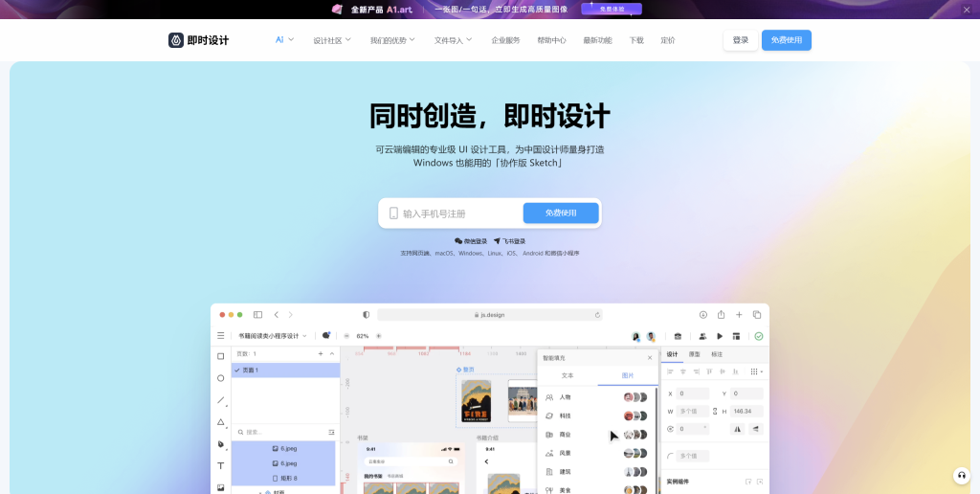
Task: Toggle the browser sidebar icon in the mockup
Action: 257,315
